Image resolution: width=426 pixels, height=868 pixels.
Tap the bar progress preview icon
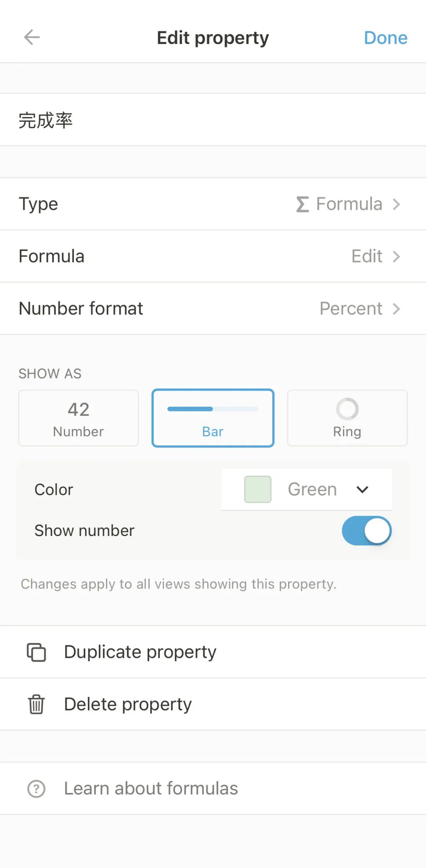(x=213, y=409)
